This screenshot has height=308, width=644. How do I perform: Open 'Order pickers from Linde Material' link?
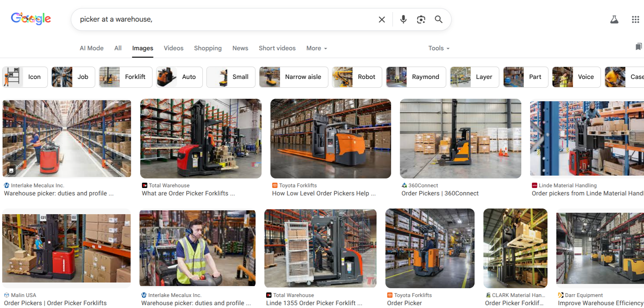click(588, 193)
